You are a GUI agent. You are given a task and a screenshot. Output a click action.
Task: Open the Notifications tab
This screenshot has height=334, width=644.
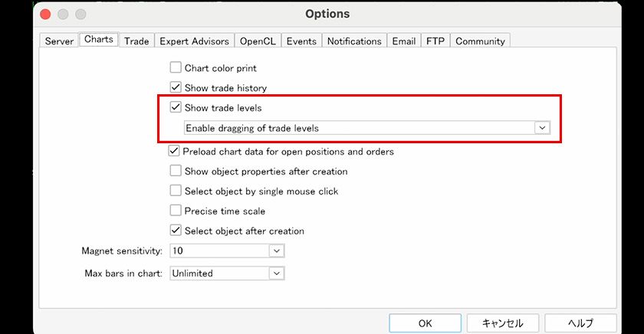[x=353, y=41]
